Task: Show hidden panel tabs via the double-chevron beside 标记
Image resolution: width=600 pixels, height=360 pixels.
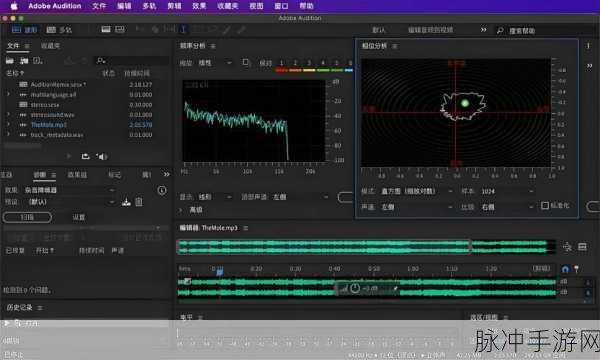Action: pyautogui.click(x=166, y=174)
